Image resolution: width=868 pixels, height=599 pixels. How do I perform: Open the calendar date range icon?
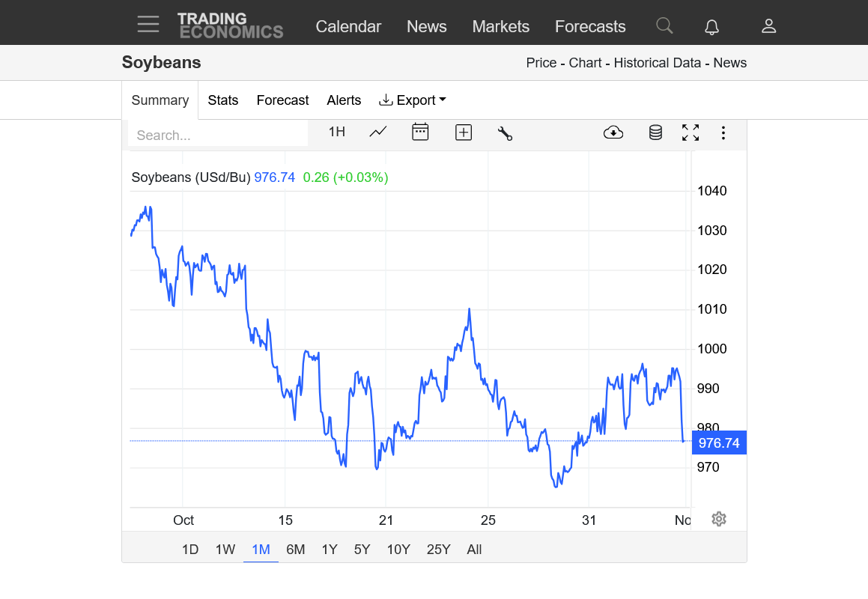[x=420, y=133]
